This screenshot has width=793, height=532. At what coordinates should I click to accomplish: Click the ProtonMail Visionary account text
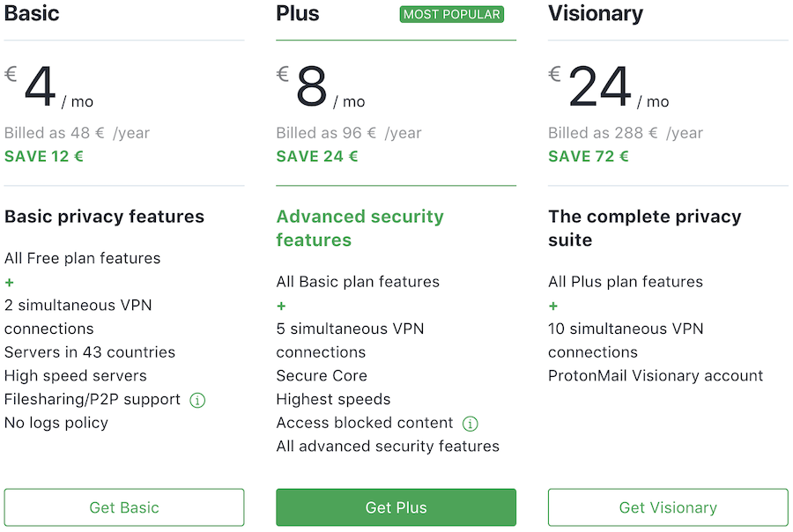656,376
